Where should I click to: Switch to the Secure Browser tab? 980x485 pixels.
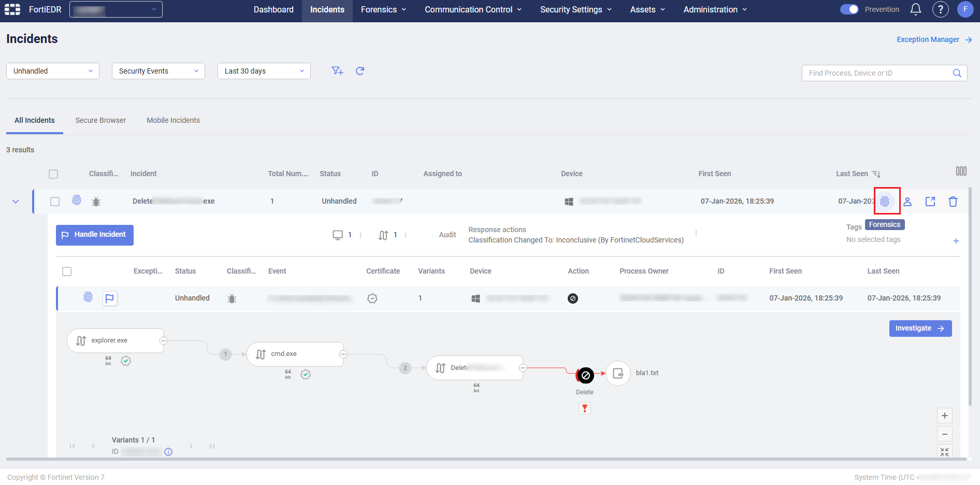point(100,120)
